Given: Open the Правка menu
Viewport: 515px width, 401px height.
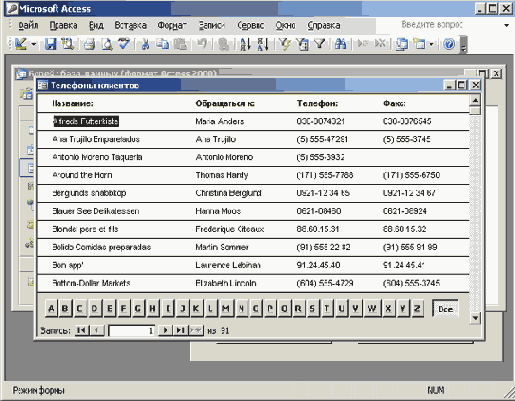Looking at the screenshot, I should tap(63, 25).
